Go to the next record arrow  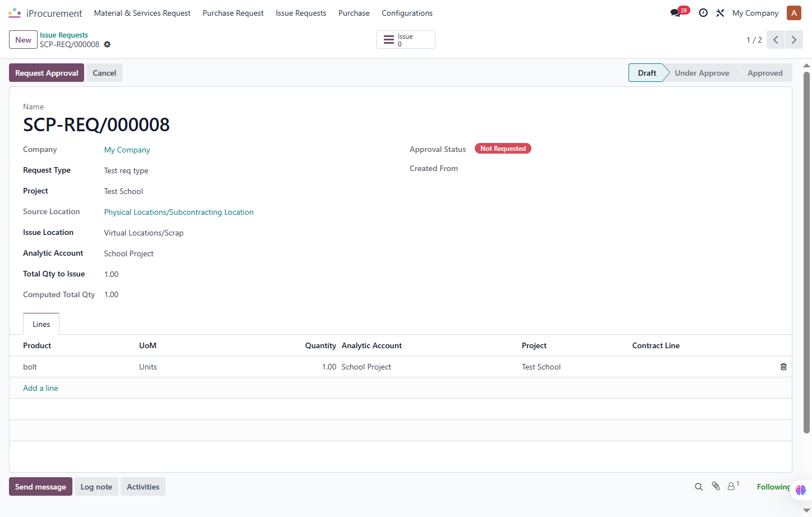point(794,40)
